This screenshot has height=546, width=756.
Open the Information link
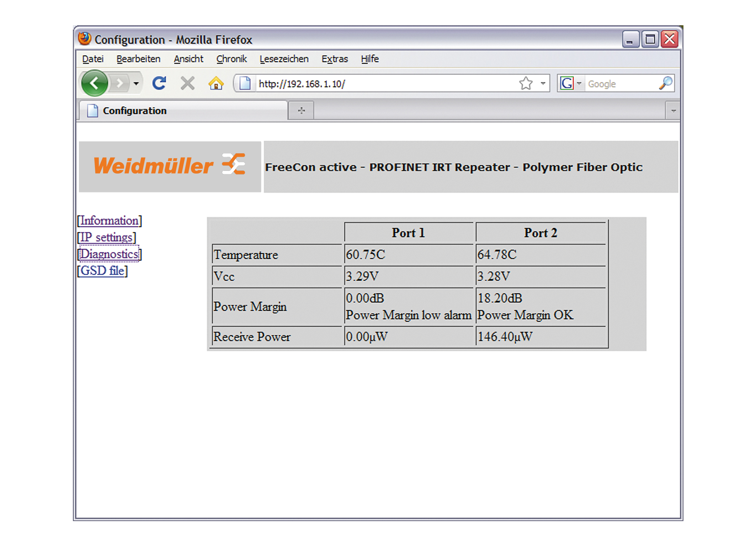(x=109, y=221)
